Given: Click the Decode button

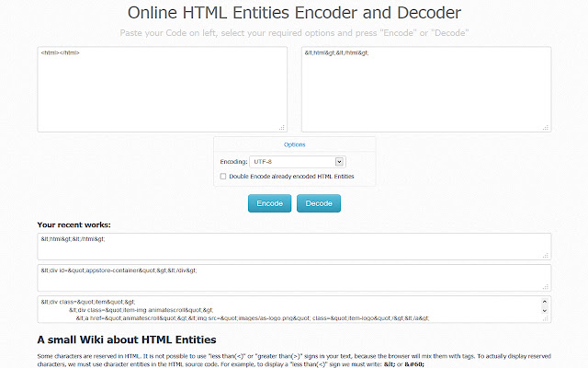Looking at the screenshot, I should coord(319,203).
